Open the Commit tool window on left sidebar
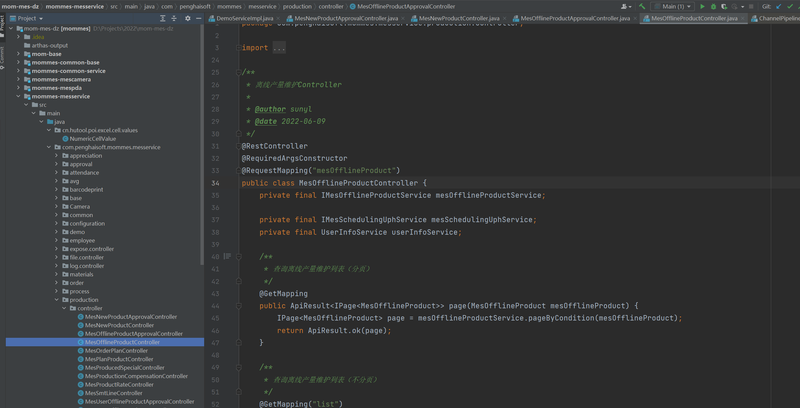Screen dimensions: 800x408 pos(3,58)
